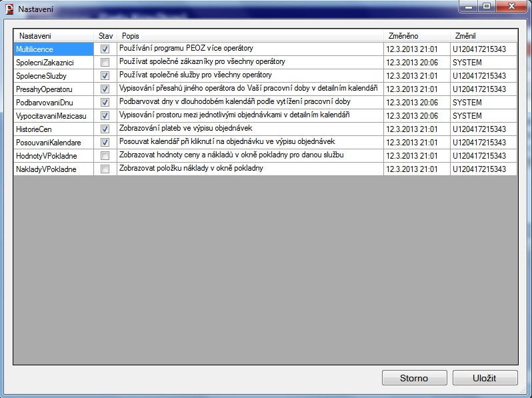Screen dimensions: 532x398
Task: Click the PEOZ app icon in title bar
Action: click(9, 9)
